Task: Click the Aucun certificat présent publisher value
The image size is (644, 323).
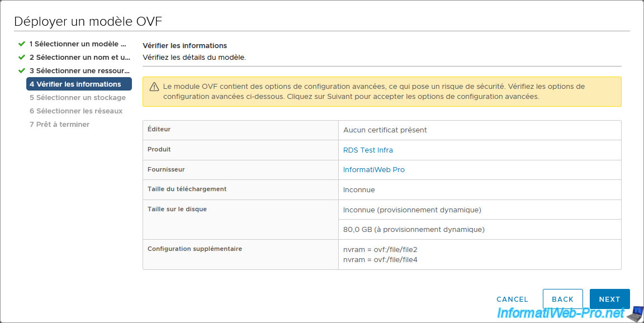Action: 385,130
